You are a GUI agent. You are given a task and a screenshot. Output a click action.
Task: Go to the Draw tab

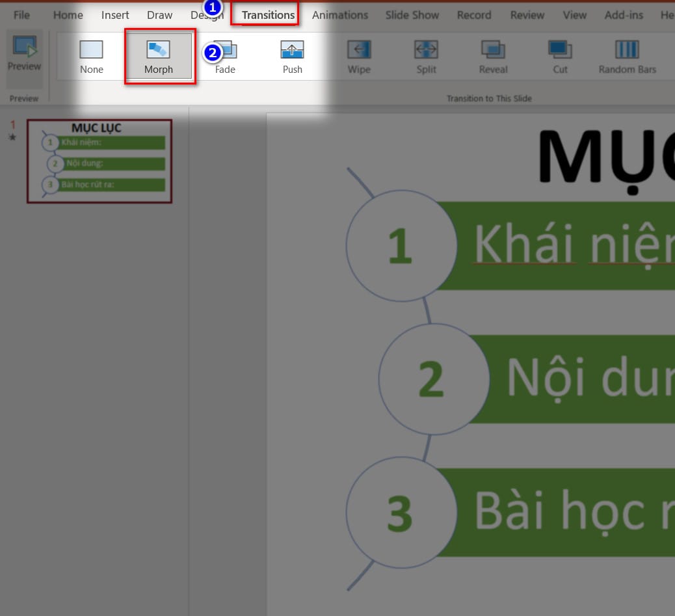159,15
